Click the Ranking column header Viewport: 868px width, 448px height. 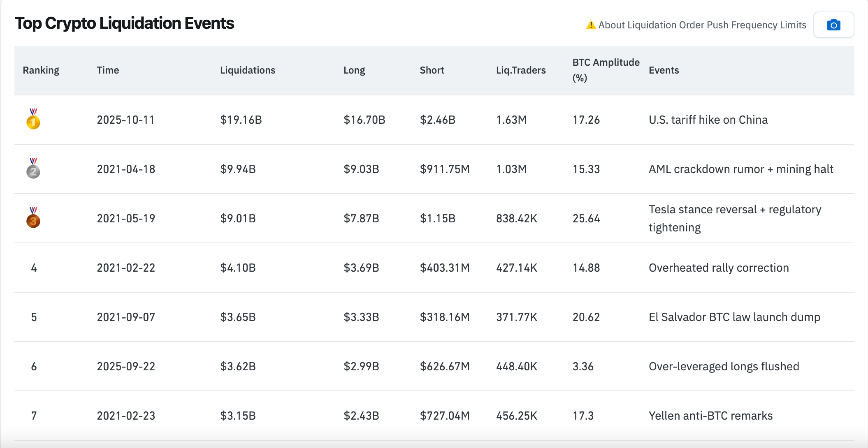coord(41,70)
